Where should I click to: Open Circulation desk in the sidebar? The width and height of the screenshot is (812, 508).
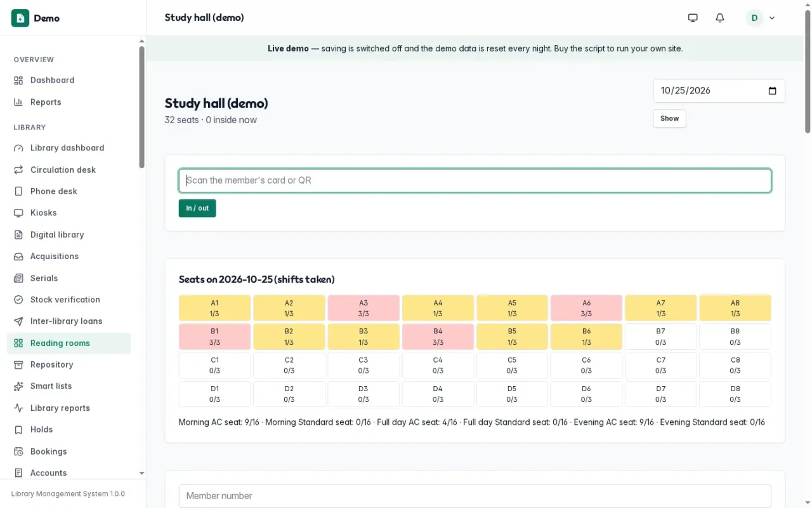(x=69, y=170)
